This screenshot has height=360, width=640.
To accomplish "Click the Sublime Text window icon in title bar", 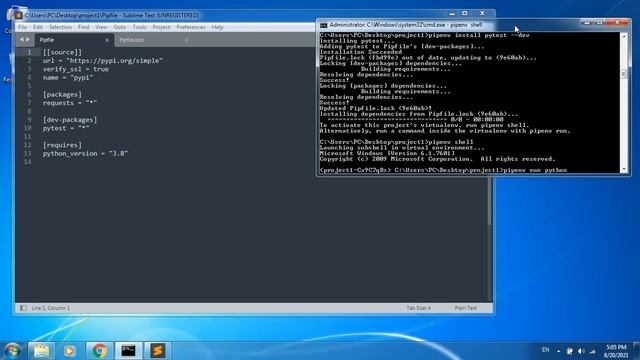I will click(x=19, y=15).
